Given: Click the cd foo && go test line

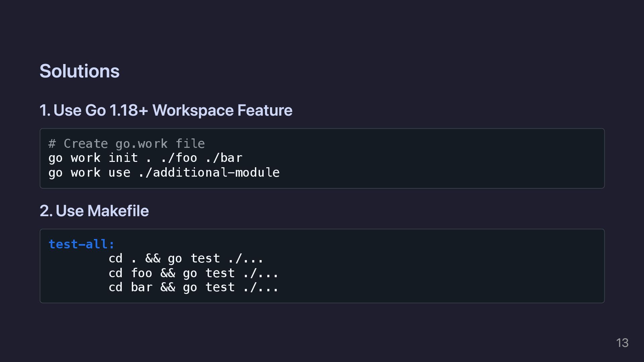Looking at the screenshot, I should point(194,273).
